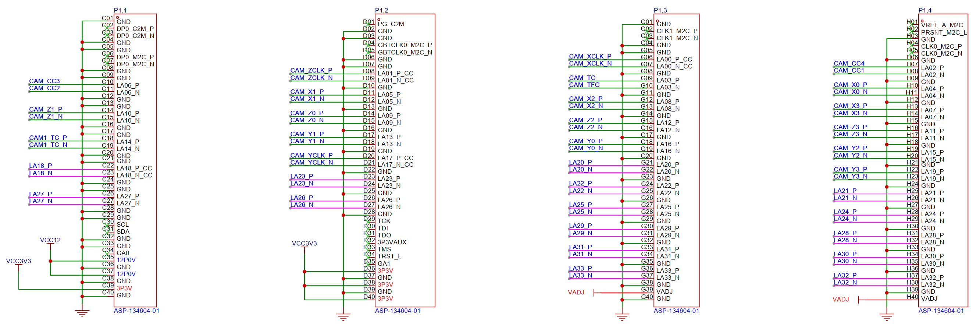The image size is (980, 325).
Task: Click the CAM_Y0_P net label
Action: point(586,141)
